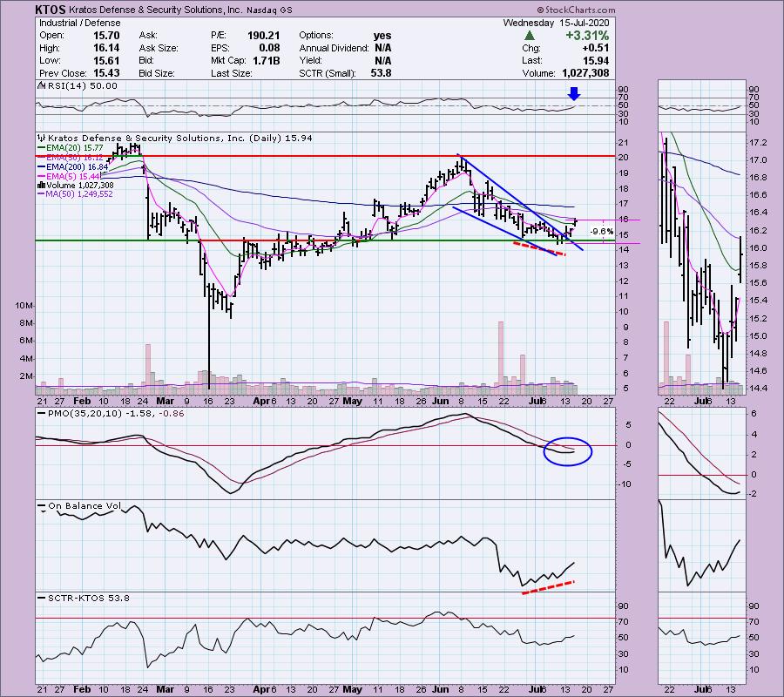The width and height of the screenshot is (784, 697).
Task: Click the Volume value in the quote header
Action: click(x=585, y=73)
